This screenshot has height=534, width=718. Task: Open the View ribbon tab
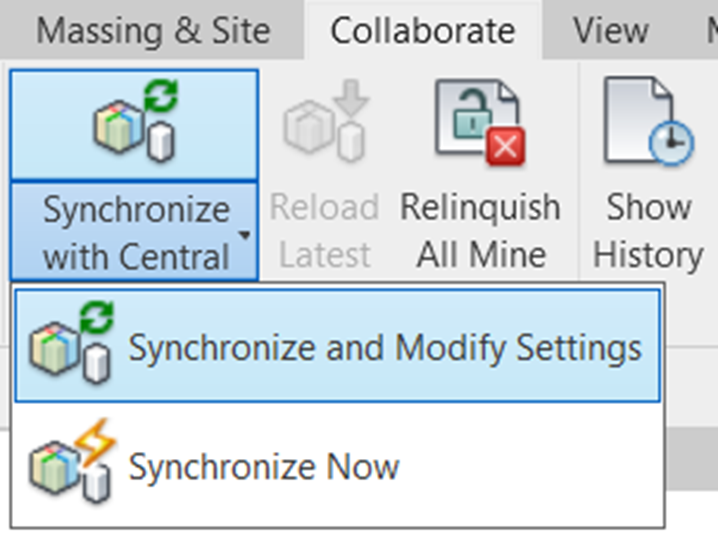click(x=611, y=31)
